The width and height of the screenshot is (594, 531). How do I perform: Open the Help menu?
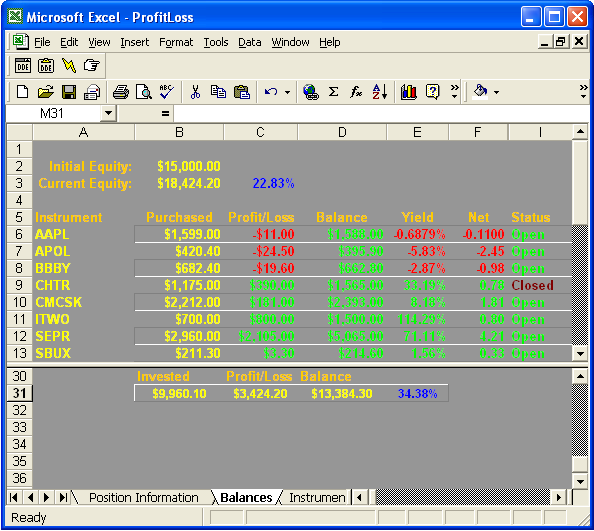point(330,42)
